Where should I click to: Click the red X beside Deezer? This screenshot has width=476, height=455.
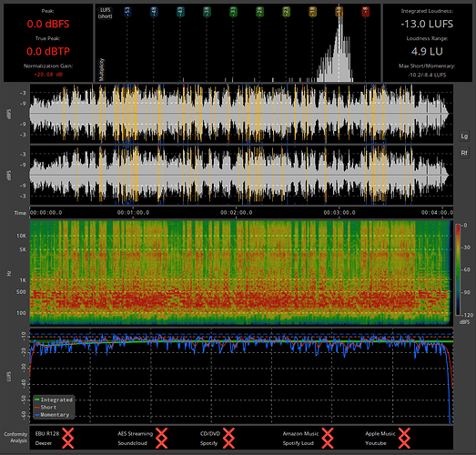[68, 443]
